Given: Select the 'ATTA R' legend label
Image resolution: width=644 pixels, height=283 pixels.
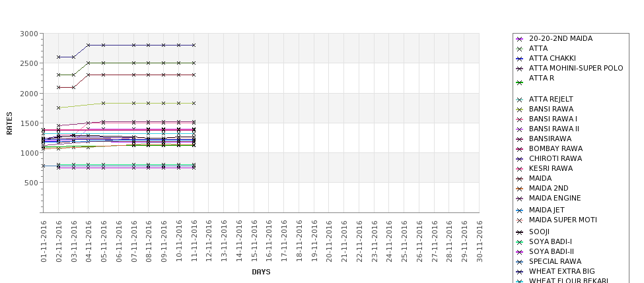Looking at the screenshot, I should point(542,78).
